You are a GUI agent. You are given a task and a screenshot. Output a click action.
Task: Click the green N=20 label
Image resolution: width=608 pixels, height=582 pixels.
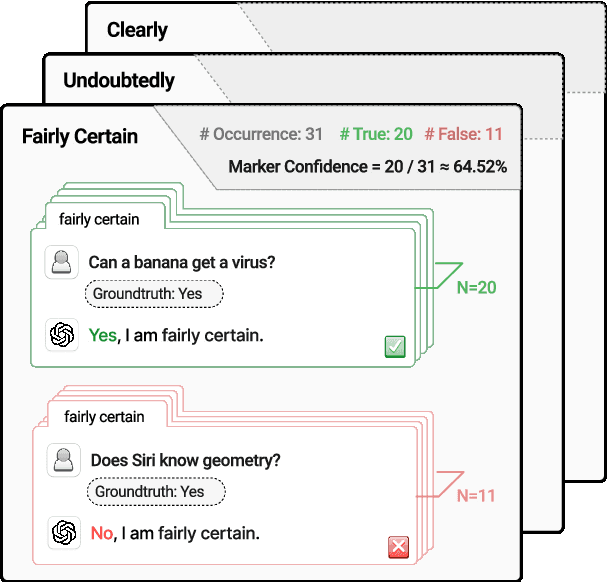coord(476,288)
